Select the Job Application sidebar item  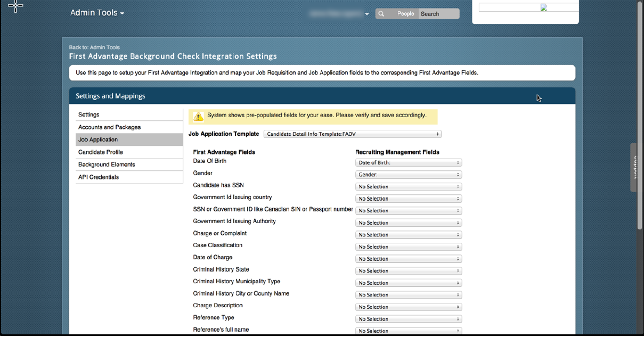click(129, 139)
